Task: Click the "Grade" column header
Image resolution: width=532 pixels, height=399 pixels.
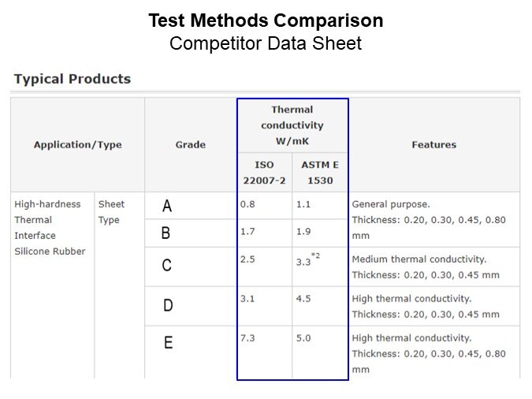Action: (190, 145)
